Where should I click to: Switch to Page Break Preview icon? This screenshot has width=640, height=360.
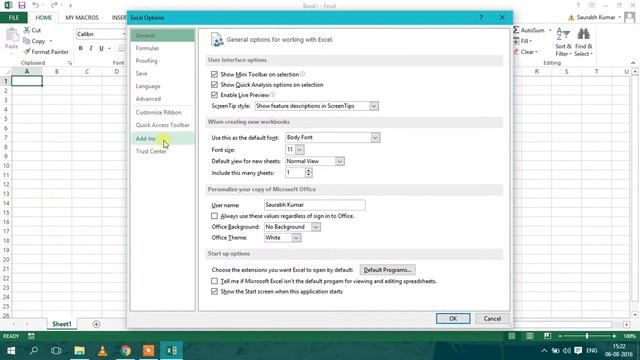coord(547,336)
